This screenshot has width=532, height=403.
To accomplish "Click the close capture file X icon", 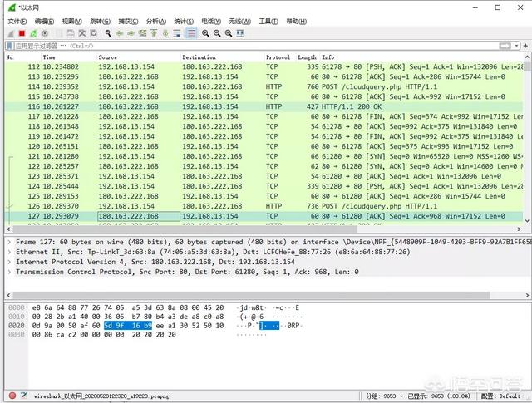I will [82, 33].
